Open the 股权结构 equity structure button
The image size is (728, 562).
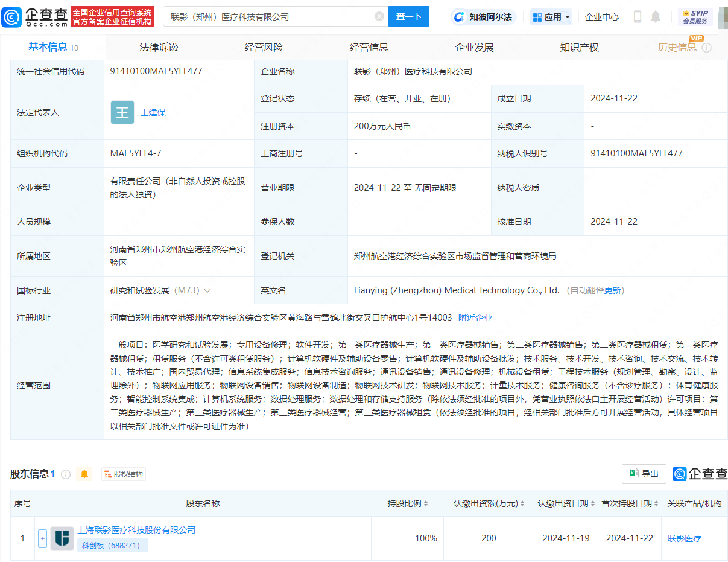(x=124, y=474)
